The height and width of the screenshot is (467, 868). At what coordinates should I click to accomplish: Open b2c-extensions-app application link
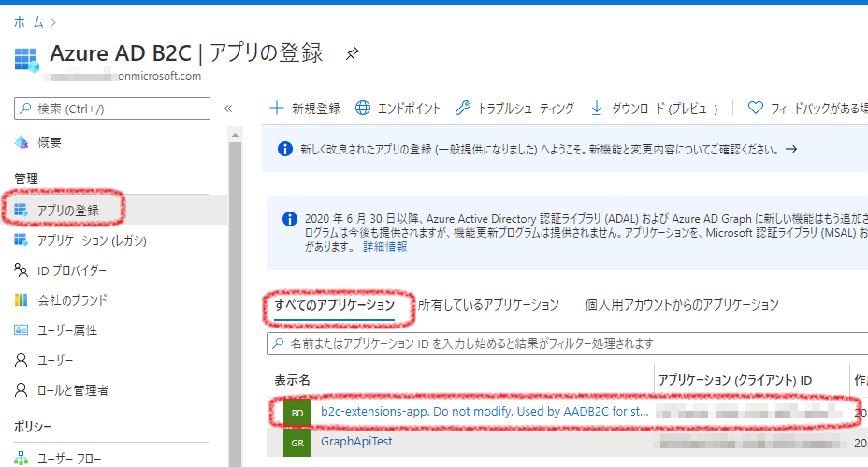point(485,412)
